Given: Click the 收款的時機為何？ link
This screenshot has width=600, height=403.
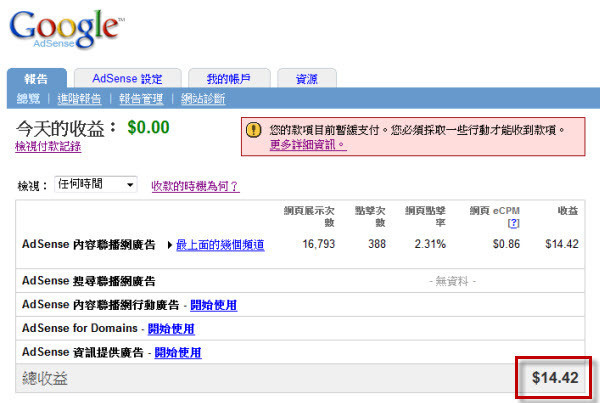Looking at the screenshot, I should pyautogui.click(x=196, y=186).
